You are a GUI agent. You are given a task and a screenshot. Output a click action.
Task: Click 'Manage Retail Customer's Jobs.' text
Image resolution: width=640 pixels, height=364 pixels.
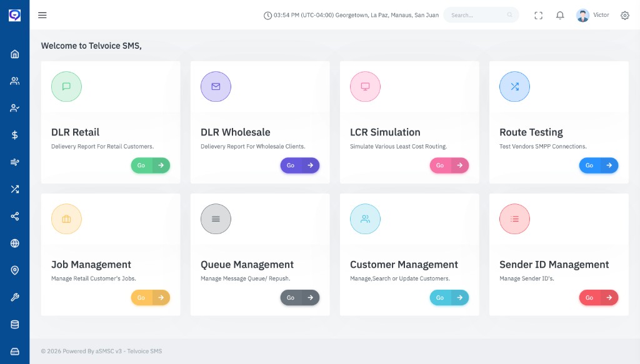click(94, 278)
